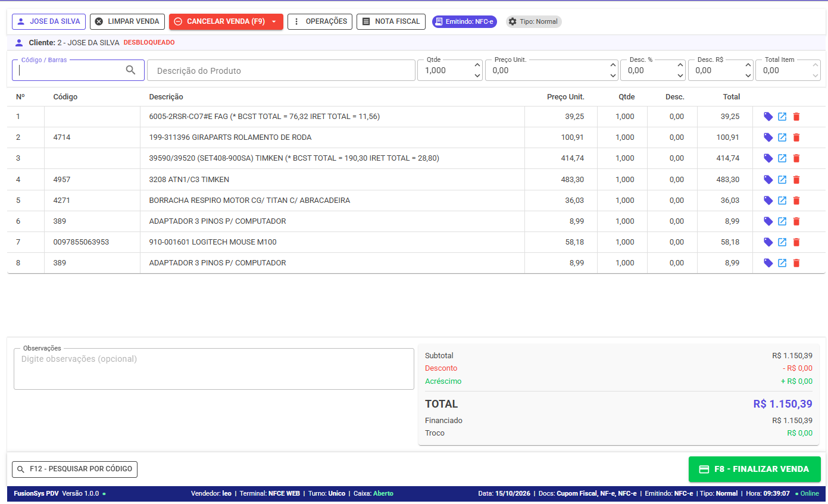
Task: Open edit icon for GIRAPARTS ROLAMENTO DE RODA
Action: (782, 137)
